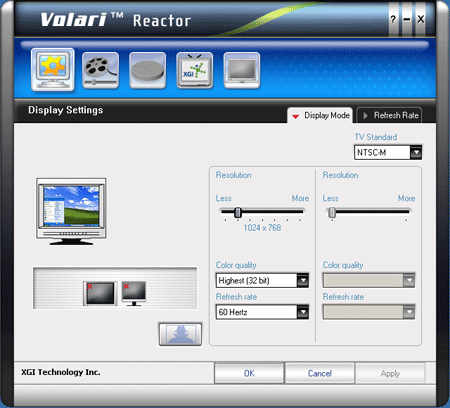Click the Display Settings heading

66,110
